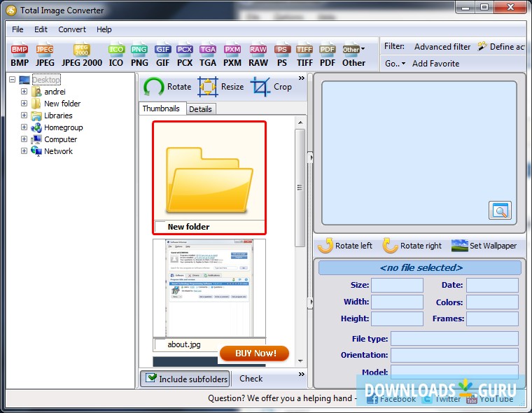
Task: Click Advanced filter
Action: click(x=442, y=47)
